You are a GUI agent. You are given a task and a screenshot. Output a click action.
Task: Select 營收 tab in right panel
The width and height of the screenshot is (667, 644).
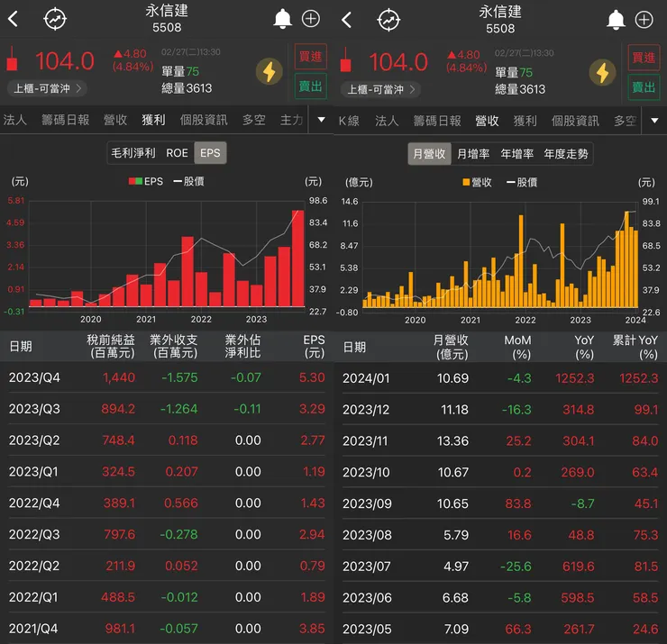(487, 121)
